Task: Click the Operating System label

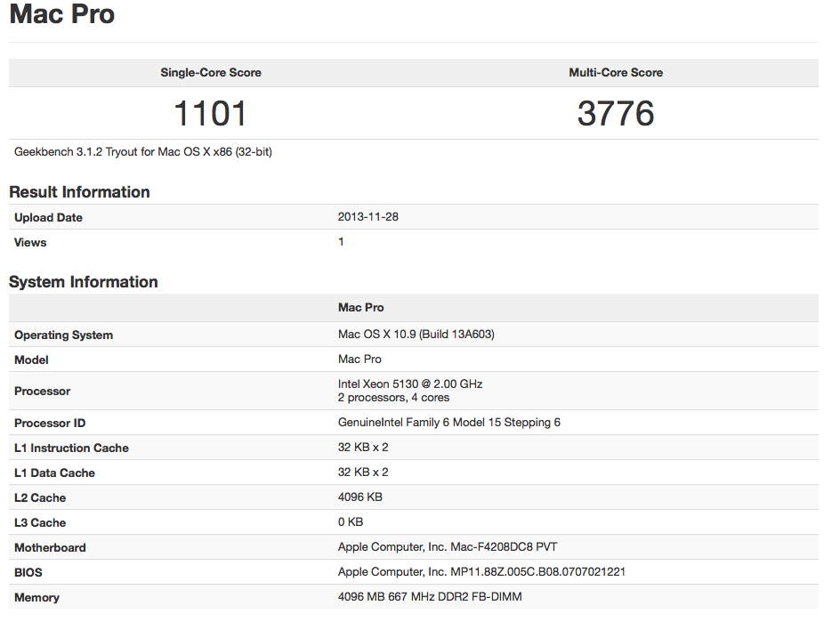Action: tap(63, 335)
